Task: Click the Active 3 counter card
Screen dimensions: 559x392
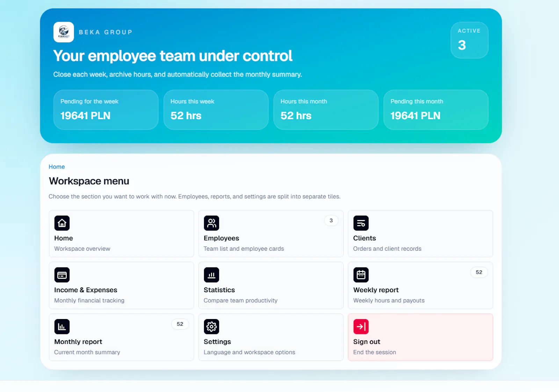Action: point(469,40)
